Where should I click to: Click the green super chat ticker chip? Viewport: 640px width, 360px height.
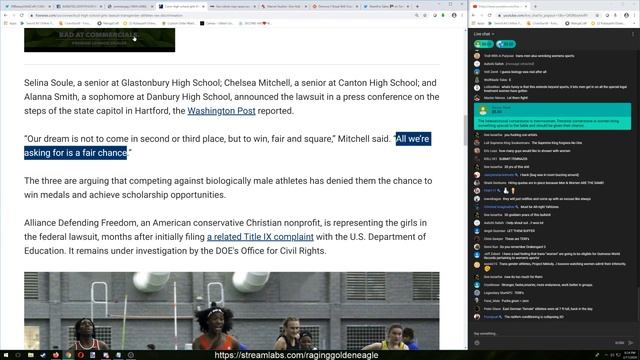pos(484,44)
